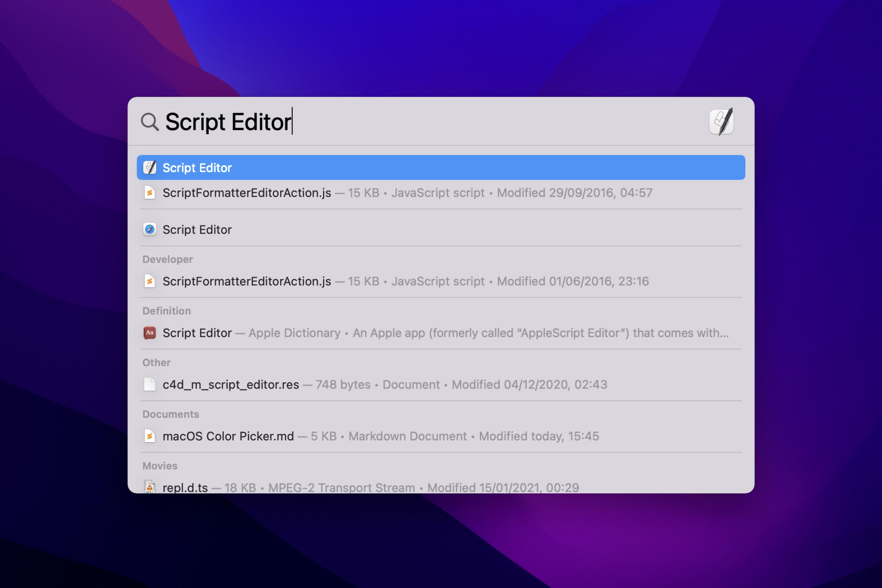Click the Spotlight magnifying glass icon
Image resolution: width=882 pixels, height=588 pixels.
pos(150,122)
